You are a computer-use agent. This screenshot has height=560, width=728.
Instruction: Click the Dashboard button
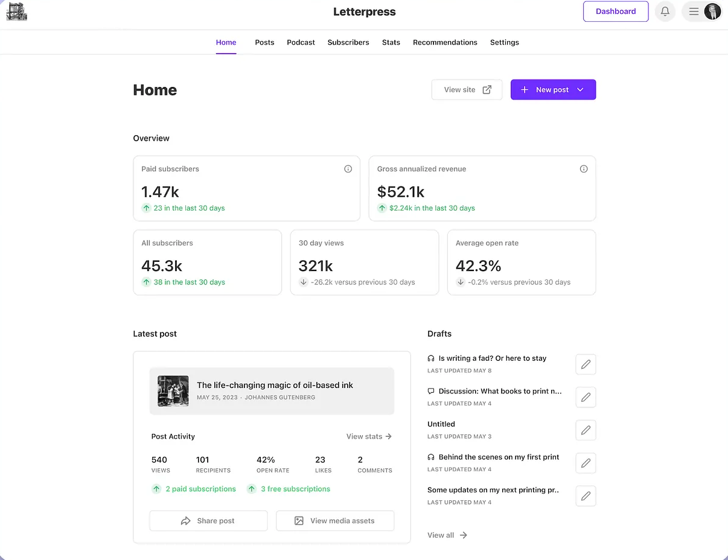click(616, 11)
